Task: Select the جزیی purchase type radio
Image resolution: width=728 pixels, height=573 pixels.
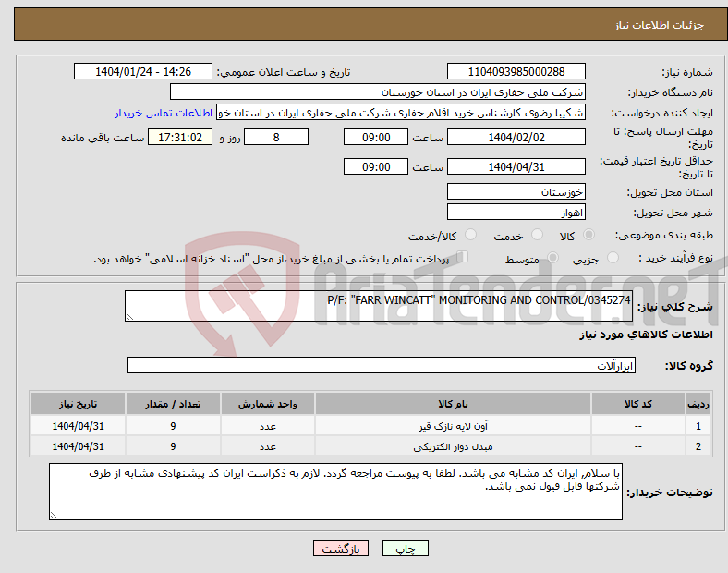Action: 613,258
